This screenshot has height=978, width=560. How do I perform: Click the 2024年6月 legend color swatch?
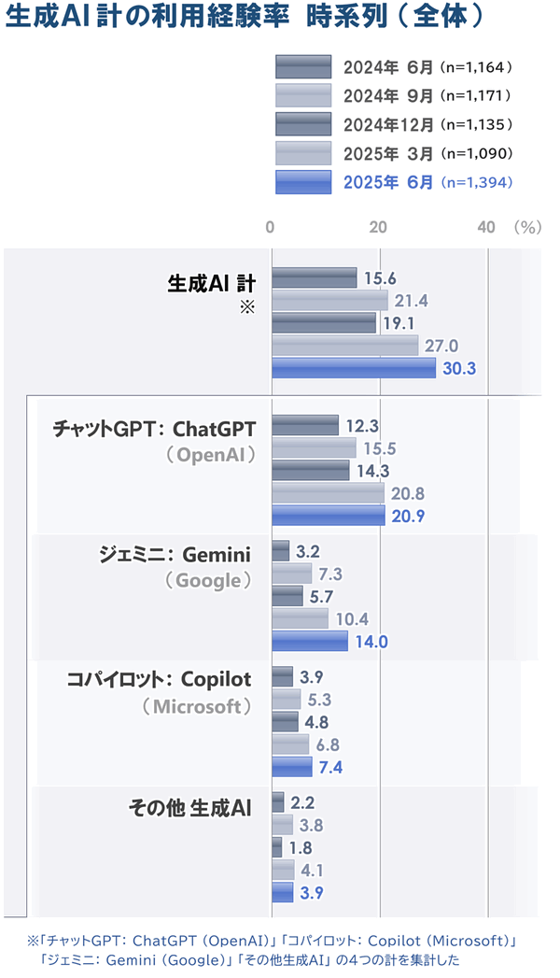pyautogui.click(x=303, y=66)
